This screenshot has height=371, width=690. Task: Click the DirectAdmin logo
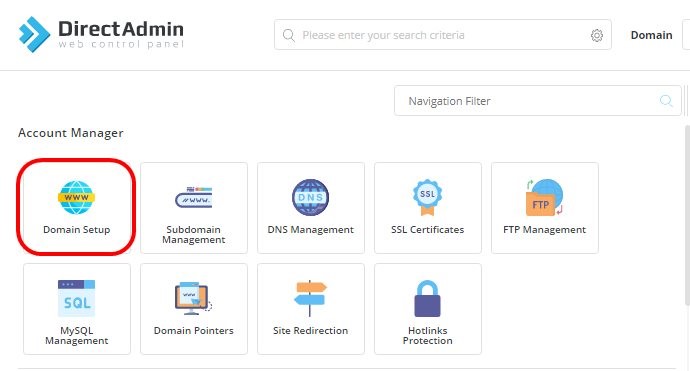[101, 34]
